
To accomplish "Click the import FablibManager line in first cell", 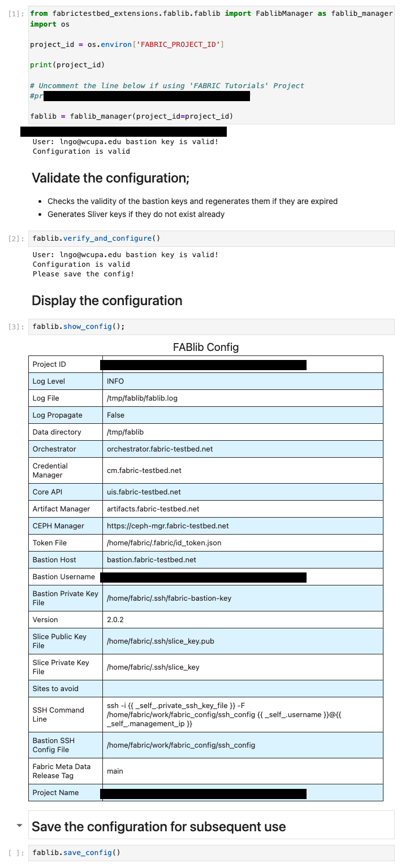I will [x=210, y=13].
